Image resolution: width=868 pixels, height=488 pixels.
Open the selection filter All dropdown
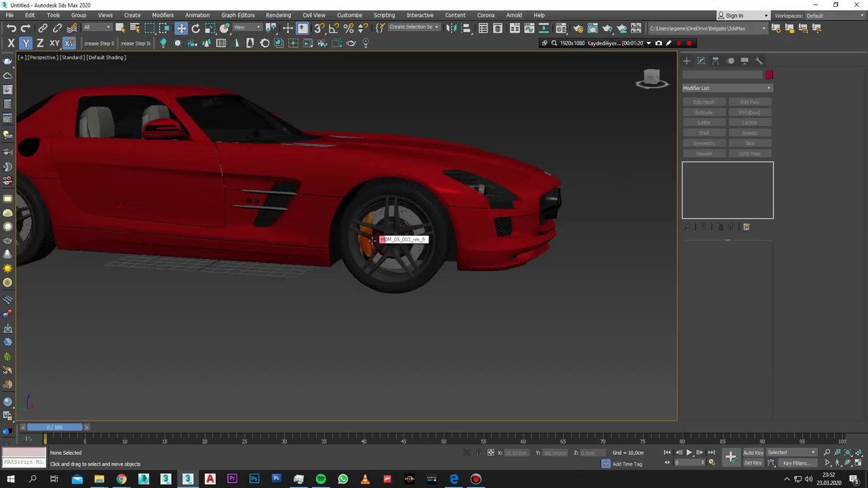(97, 28)
